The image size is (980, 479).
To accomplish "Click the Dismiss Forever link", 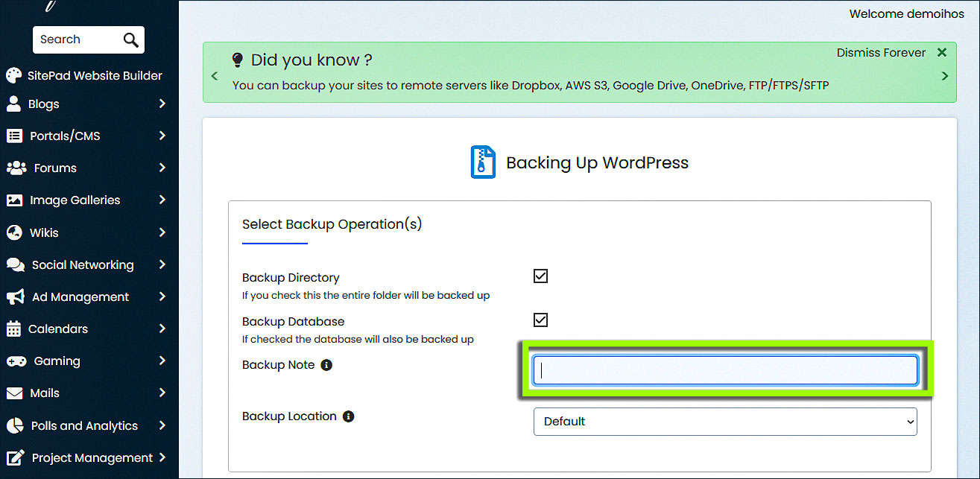I will coord(881,53).
